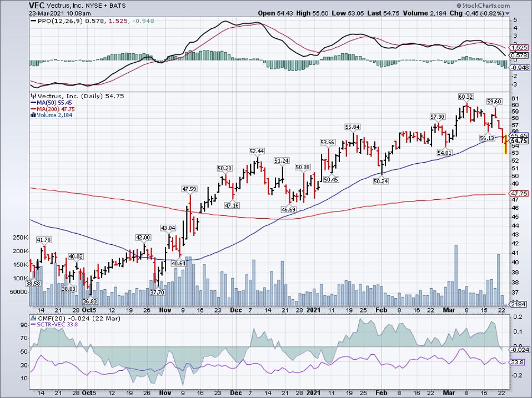Screen dimensions: 532x398
Task: Click the 55.84 price callout
Action: click(353, 127)
